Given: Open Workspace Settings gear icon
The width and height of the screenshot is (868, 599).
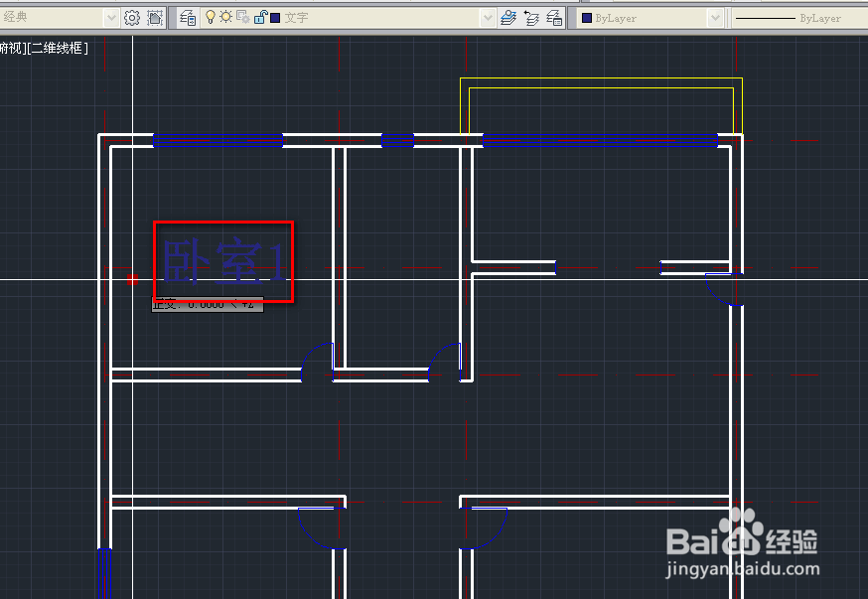Looking at the screenshot, I should coord(132,18).
